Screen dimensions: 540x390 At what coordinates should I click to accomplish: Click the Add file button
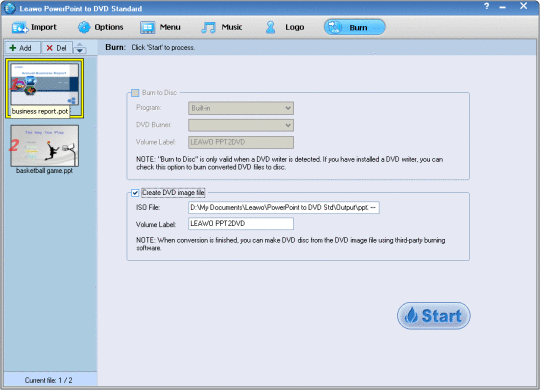click(x=23, y=48)
